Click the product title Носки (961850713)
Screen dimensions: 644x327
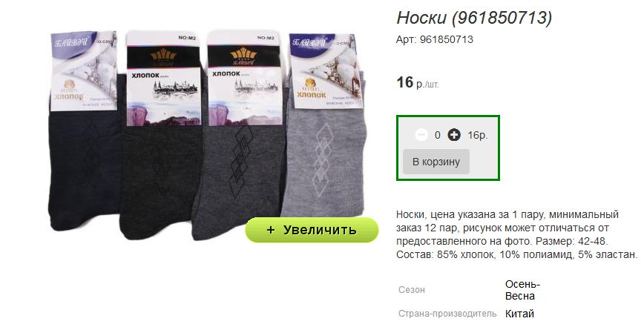click(474, 18)
